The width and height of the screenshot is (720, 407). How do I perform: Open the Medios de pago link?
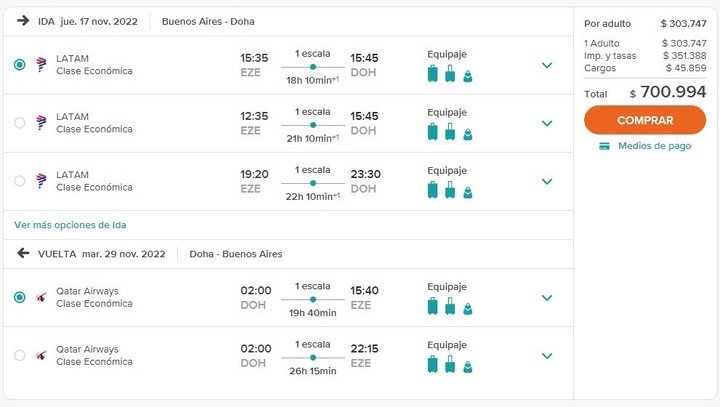coord(654,146)
